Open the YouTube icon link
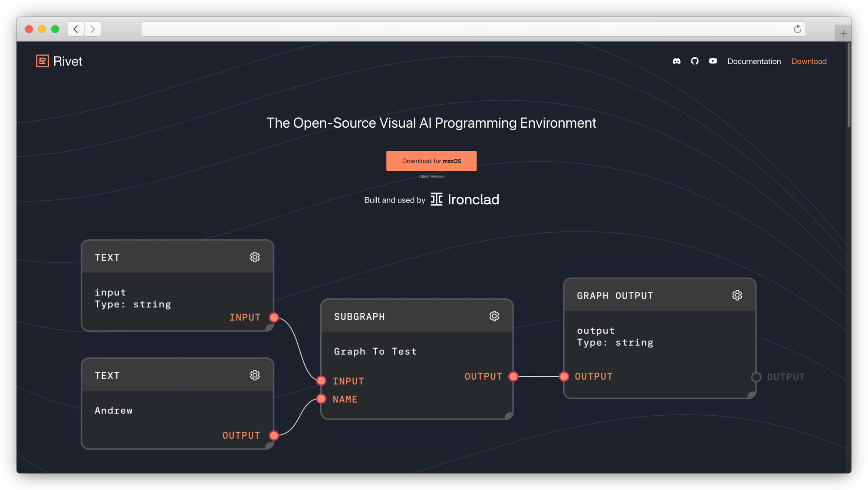Screen dimensions: 868x490 [x=713, y=61]
